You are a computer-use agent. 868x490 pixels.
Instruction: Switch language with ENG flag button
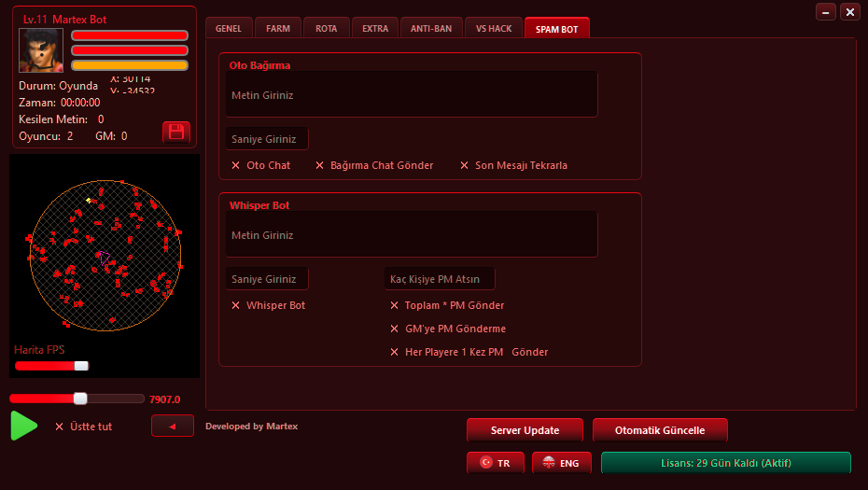562,463
